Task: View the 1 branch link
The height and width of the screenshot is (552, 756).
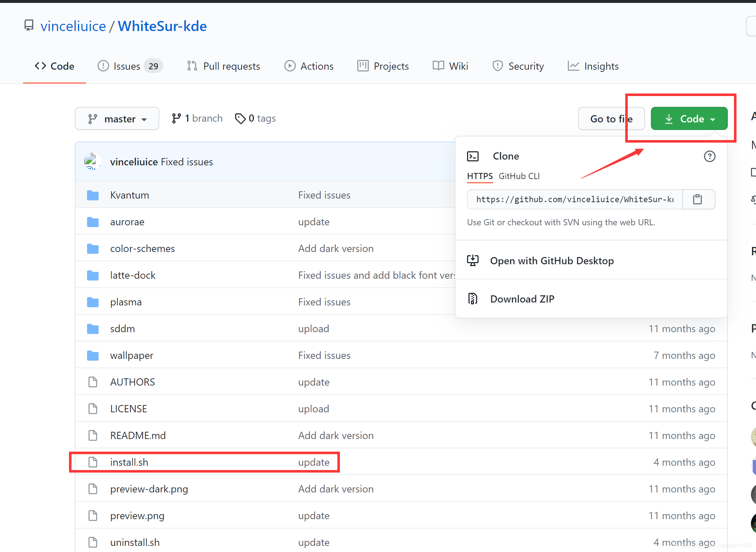Action: point(197,118)
